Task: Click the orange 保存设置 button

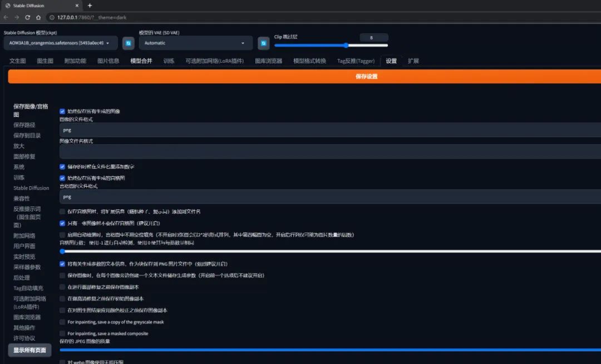Action: tap(304, 77)
